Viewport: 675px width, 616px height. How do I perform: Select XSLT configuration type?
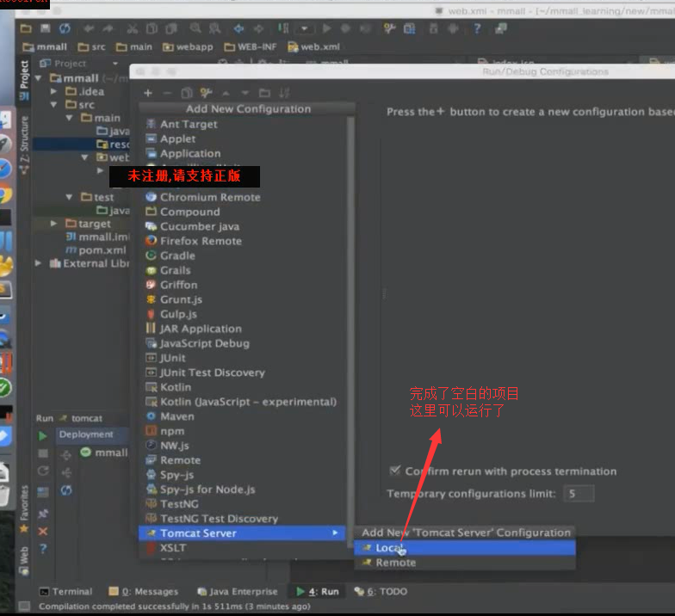coord(242,548)
